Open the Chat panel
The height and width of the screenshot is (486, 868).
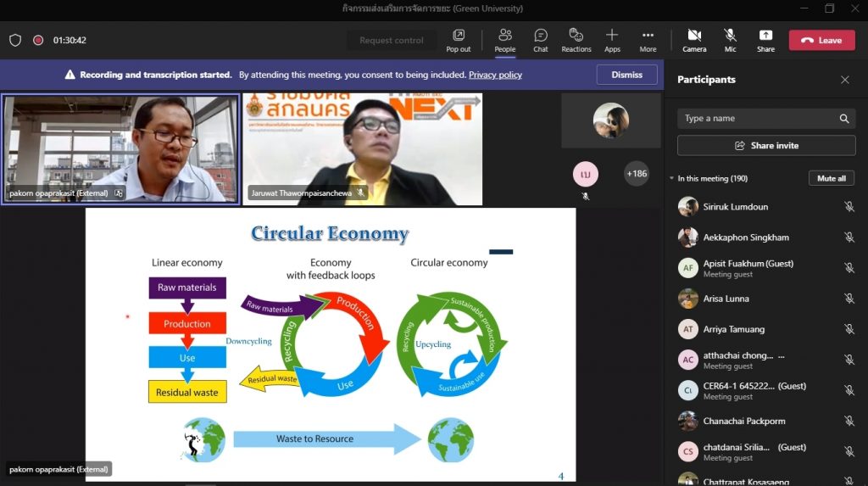(540, 39)
